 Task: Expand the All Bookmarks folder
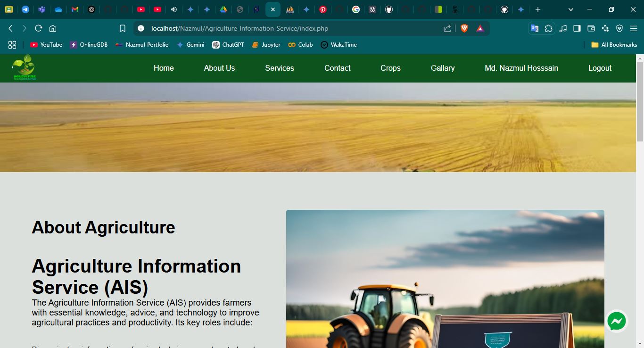(614, 45)
